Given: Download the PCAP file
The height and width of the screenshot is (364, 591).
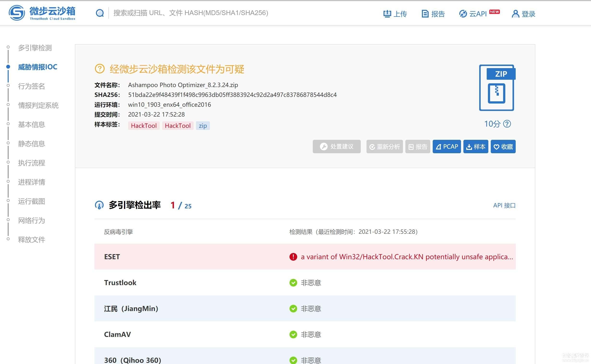Looking at the screenshot, I should click(x=447, y=146).
